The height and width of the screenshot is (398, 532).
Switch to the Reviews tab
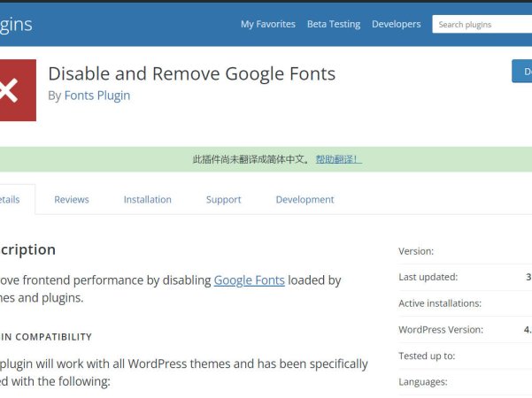pos(72,200)
